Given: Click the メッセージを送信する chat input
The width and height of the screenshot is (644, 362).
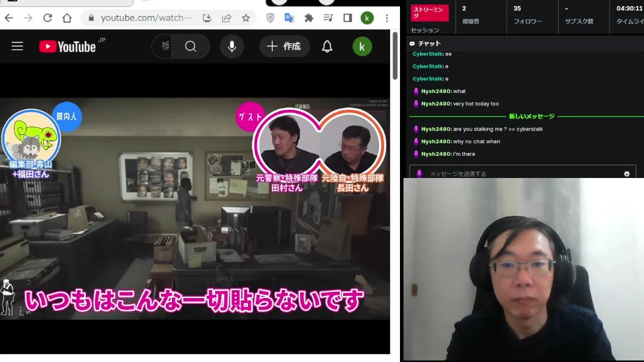Looking at the screenshot, I should pyautogui.click(x=523, y=173).
